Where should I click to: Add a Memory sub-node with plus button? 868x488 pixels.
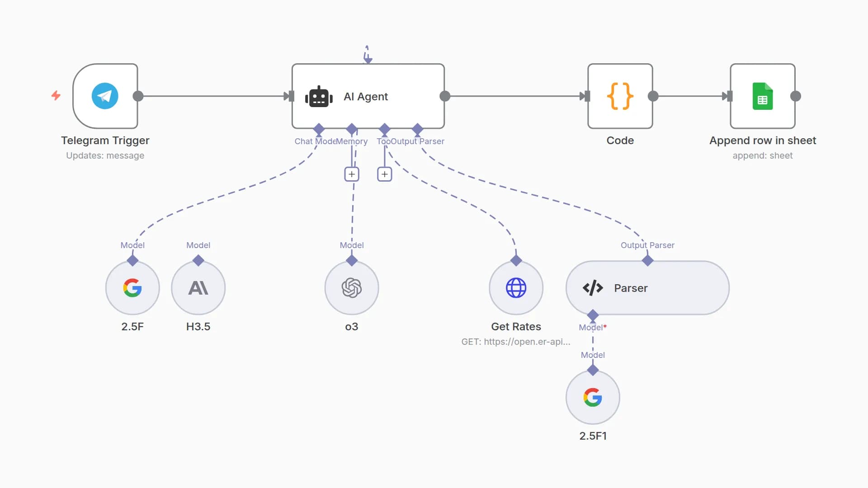click(352, 174)
